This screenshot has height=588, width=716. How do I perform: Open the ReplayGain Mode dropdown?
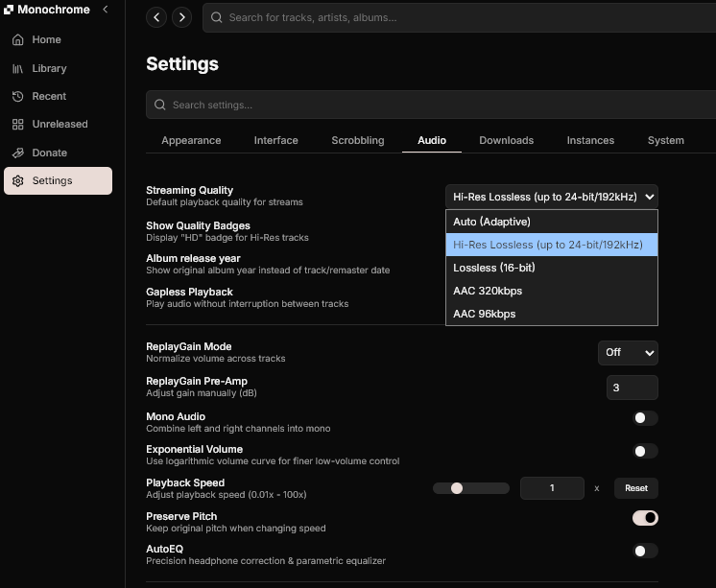pos(628,353)
